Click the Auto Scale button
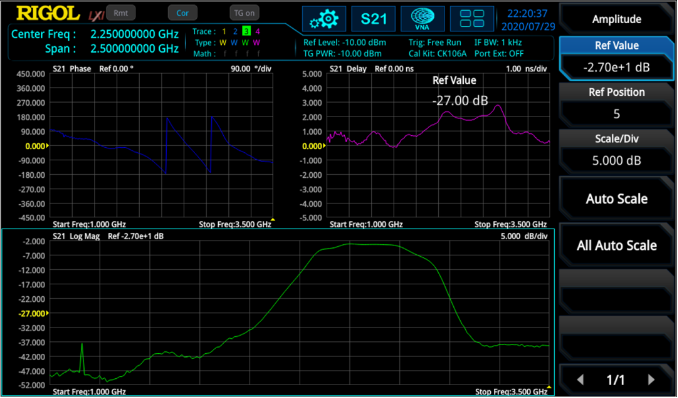The height and width of the screenshot is (398, 678). pyautogui.click(x=617, y=199)
